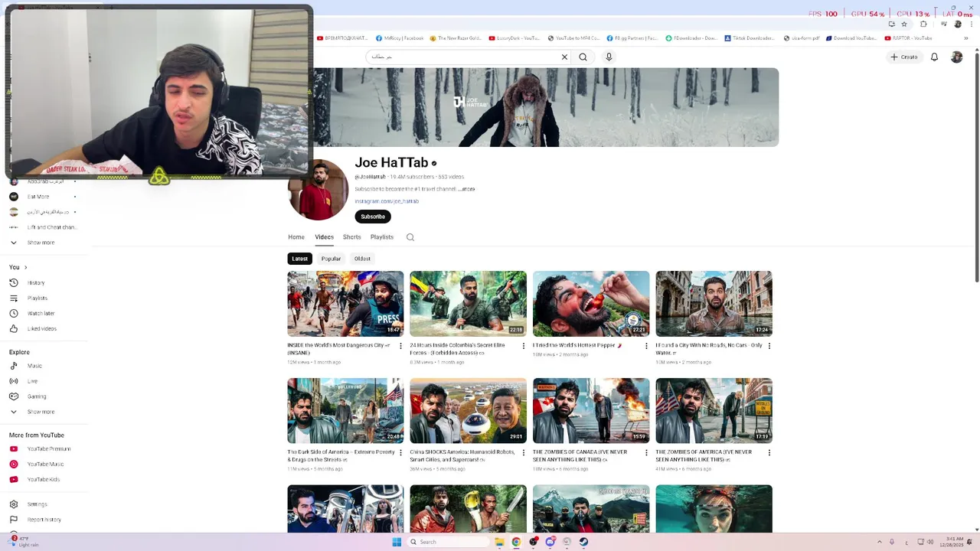Select the Latest filter chip

click(299, 259)
